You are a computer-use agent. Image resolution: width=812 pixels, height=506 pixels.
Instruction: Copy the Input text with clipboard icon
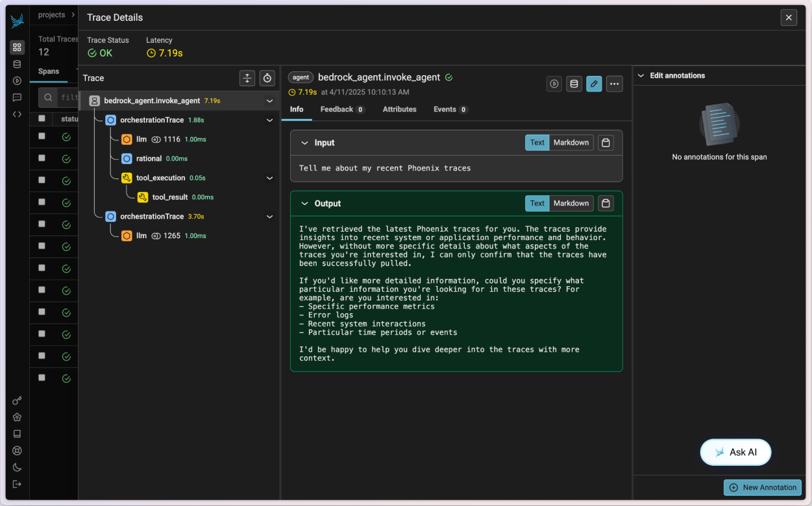point(606,143)
